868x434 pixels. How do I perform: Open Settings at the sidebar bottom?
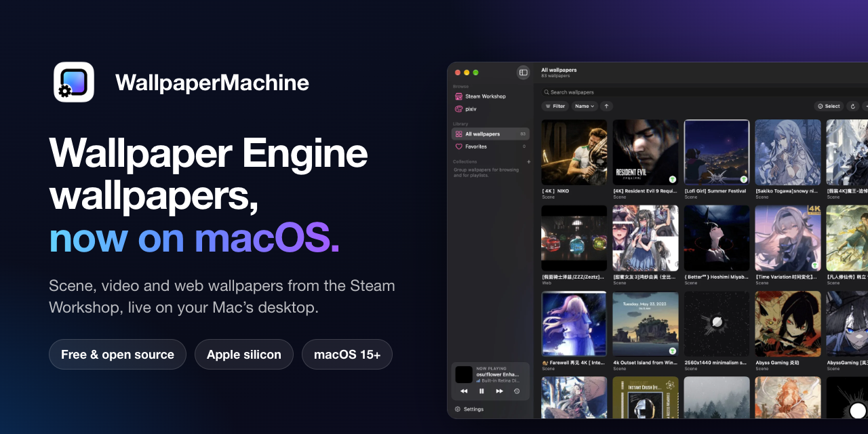[469, 410]
